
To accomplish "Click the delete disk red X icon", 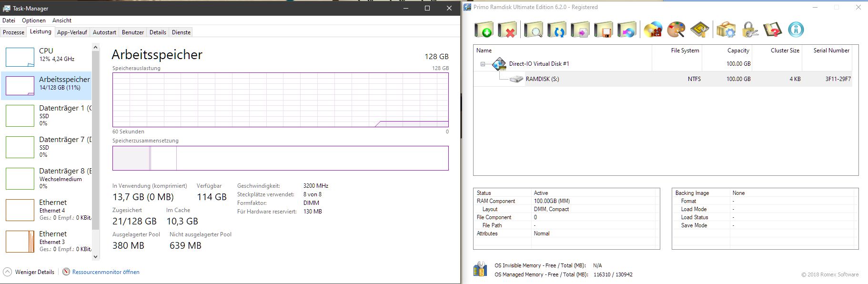I will coord(507,30).
